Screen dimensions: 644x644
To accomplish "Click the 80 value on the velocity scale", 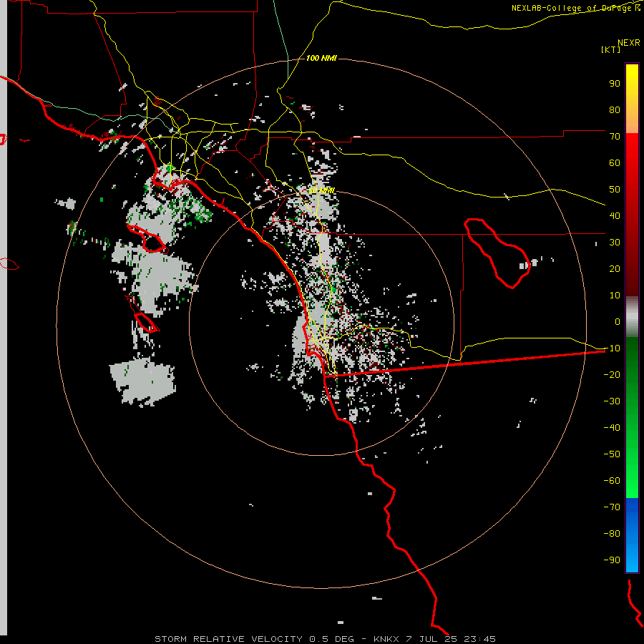I will tap(615, 109).
